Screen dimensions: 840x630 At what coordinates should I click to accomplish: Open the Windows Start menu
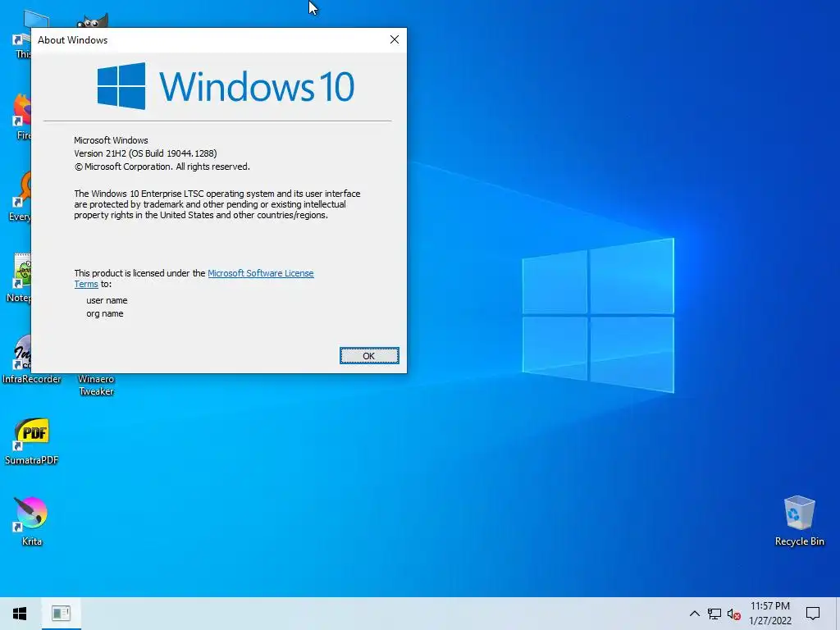[x=20, y=614]
